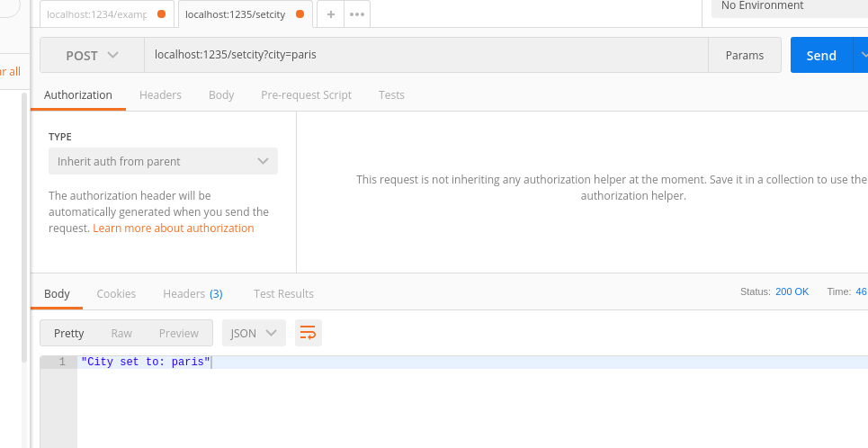Click the TYPE label
Screen dimensions: 868x448
pyautogui.click(x=60, y=137)
